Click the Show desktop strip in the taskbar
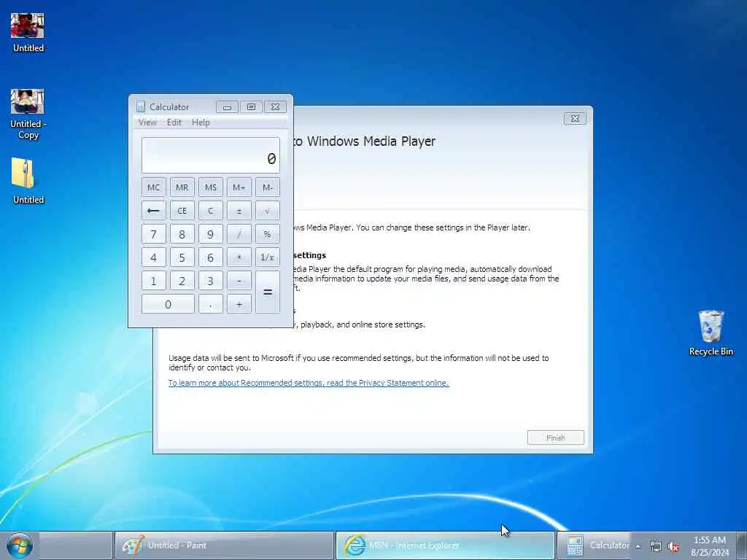747x560 pixels. point(741,545)
